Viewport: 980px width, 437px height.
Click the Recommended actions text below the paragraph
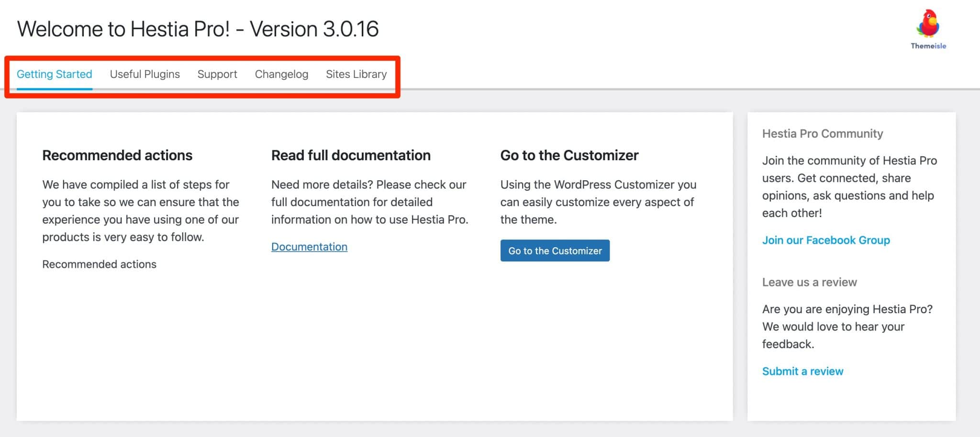(99, 264)
